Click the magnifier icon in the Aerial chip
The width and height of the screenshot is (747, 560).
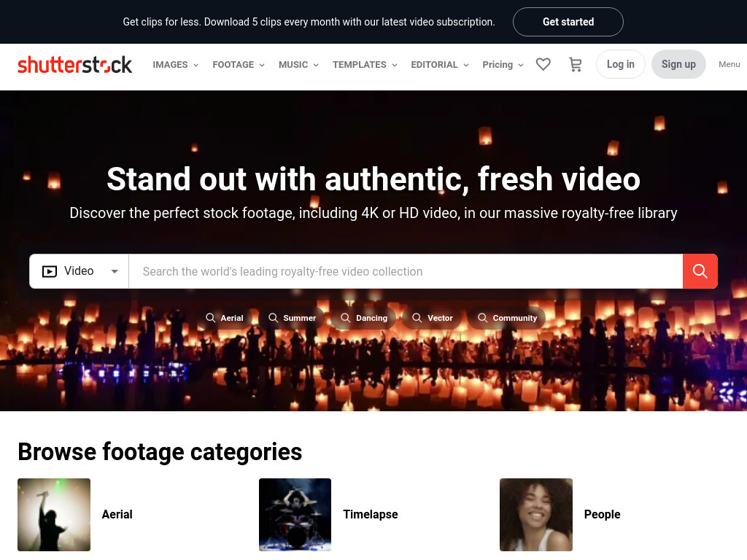210,318
